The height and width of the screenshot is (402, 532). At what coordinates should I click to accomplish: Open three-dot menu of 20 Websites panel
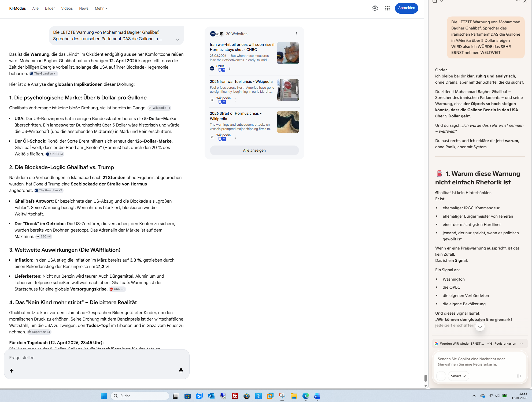296,34
